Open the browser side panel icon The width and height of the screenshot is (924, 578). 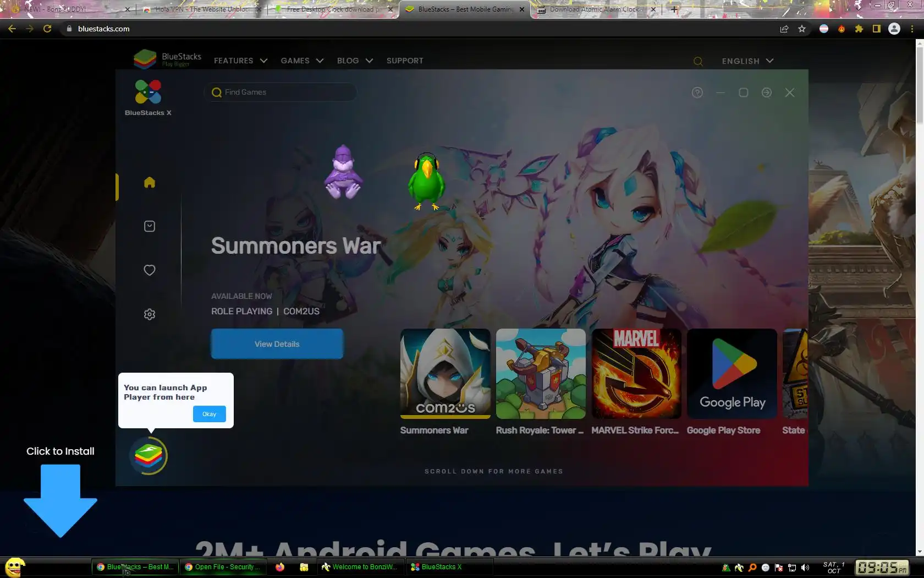pos(877,29)
